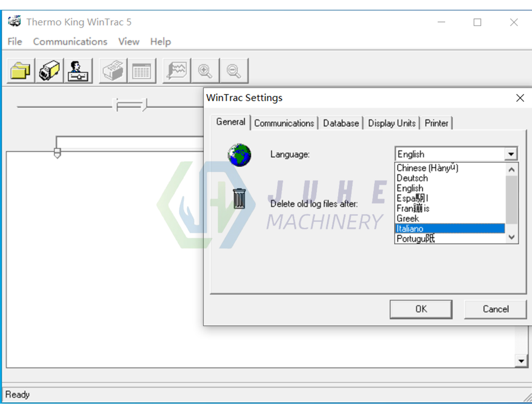This screenshot has height=413, width=532.
Task: Click the globe icon next to Language
Action: 239,155
